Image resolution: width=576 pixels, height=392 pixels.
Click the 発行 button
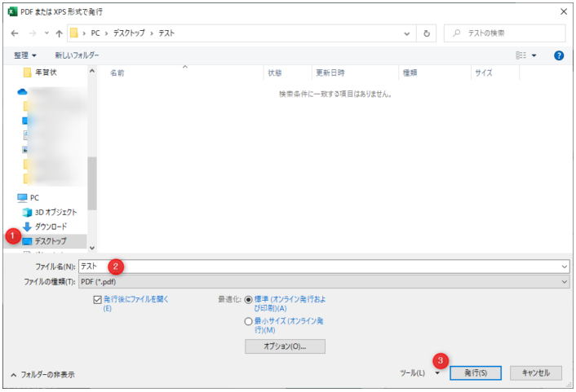[476, 373]
